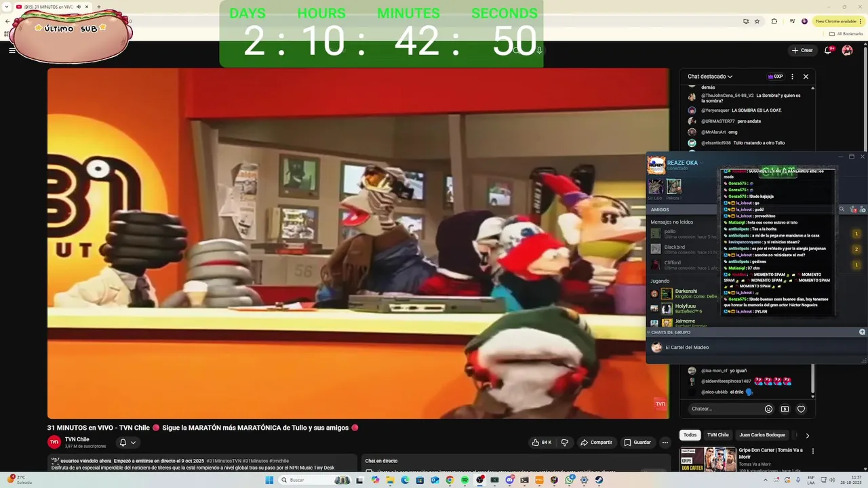Click the heart reaction icon in chat
Screen dimensions: 868x488
click(x=801, y=409)
